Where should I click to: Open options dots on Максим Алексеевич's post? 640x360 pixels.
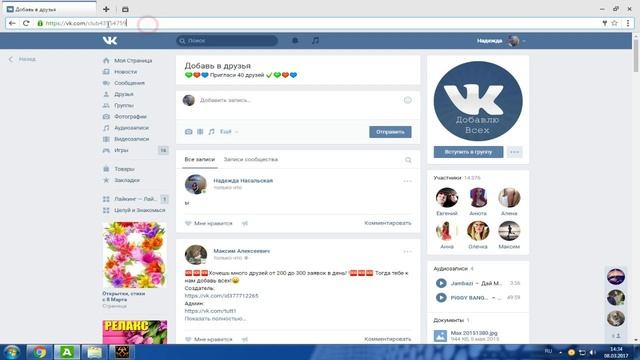point(407,252)
